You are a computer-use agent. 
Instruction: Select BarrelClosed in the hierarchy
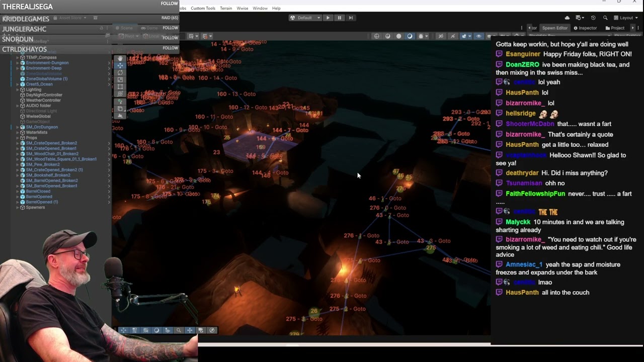38,191
